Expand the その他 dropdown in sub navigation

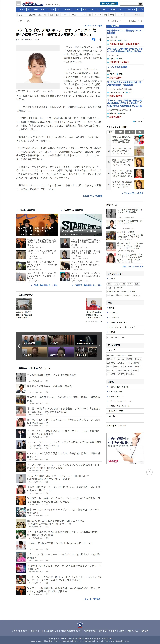click(138, 15)
